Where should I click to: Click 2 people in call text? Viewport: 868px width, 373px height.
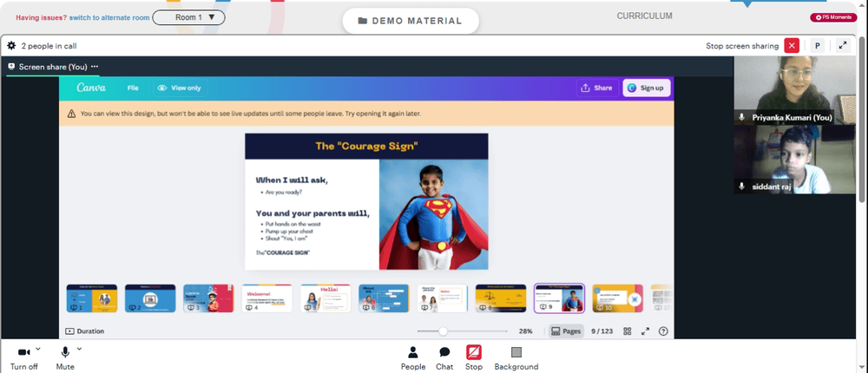point(49,46)
